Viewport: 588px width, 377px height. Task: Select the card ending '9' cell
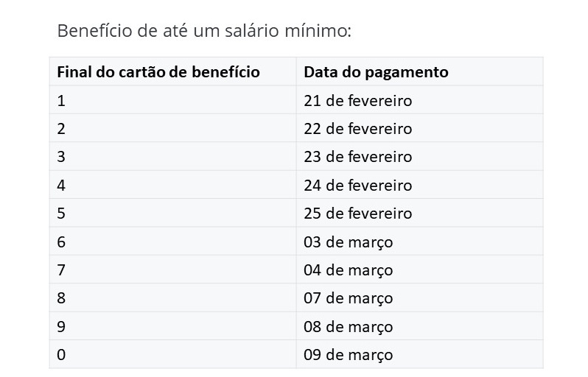tap(61, 327)
